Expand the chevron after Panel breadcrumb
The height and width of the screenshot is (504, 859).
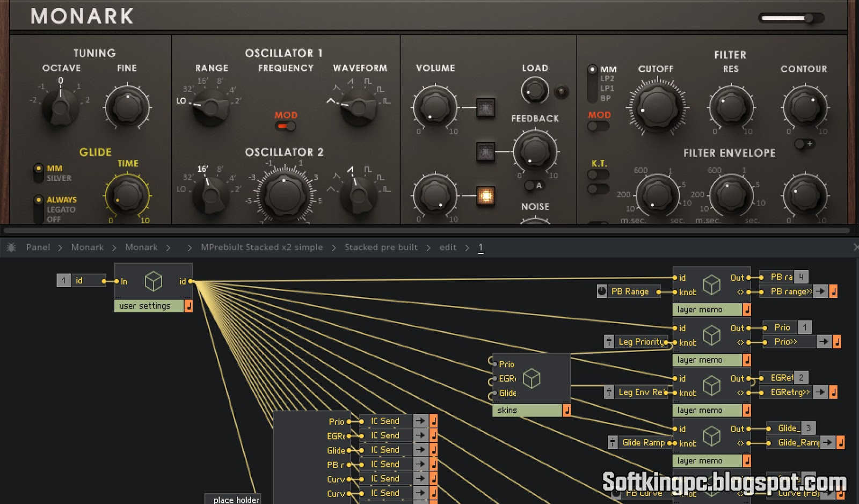point(60,247)
